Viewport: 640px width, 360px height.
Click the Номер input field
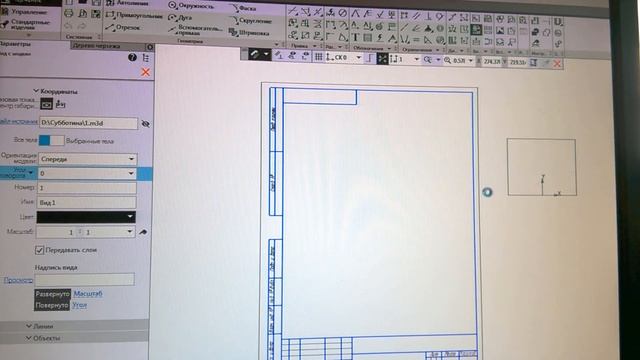click(x=87, y=187)
